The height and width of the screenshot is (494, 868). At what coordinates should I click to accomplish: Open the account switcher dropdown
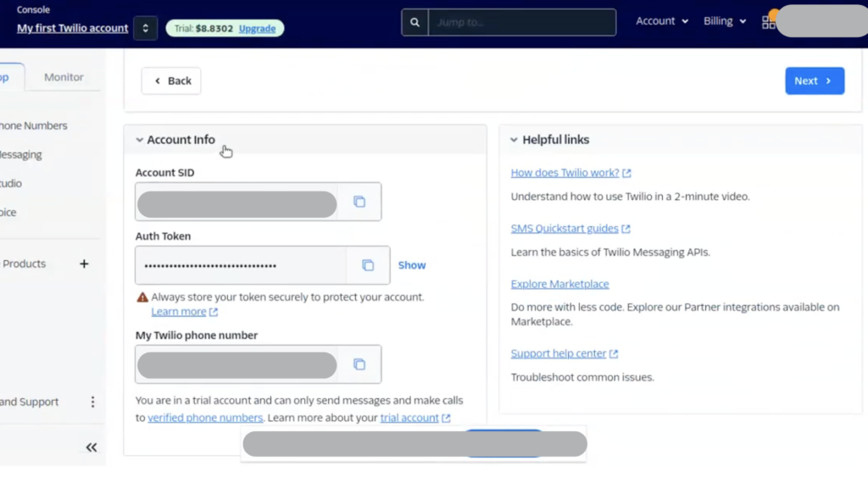click(x=145, y=28)
